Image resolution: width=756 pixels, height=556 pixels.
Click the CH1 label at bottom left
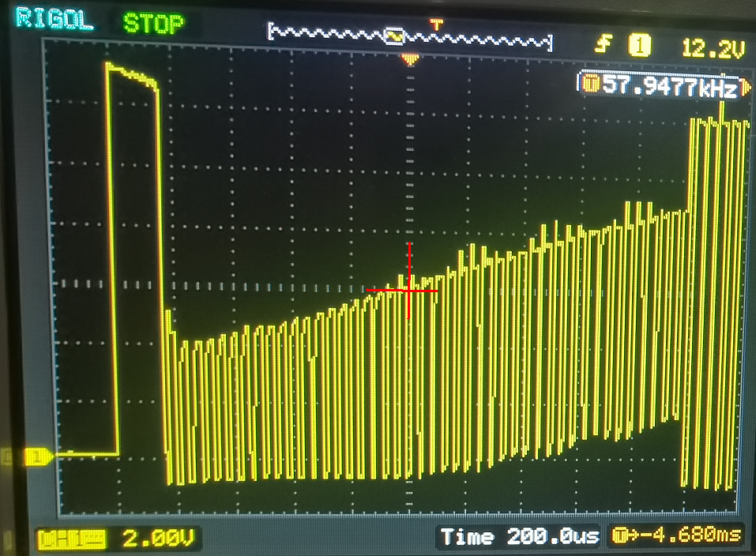pyautogui.click(x=72, y=539)
